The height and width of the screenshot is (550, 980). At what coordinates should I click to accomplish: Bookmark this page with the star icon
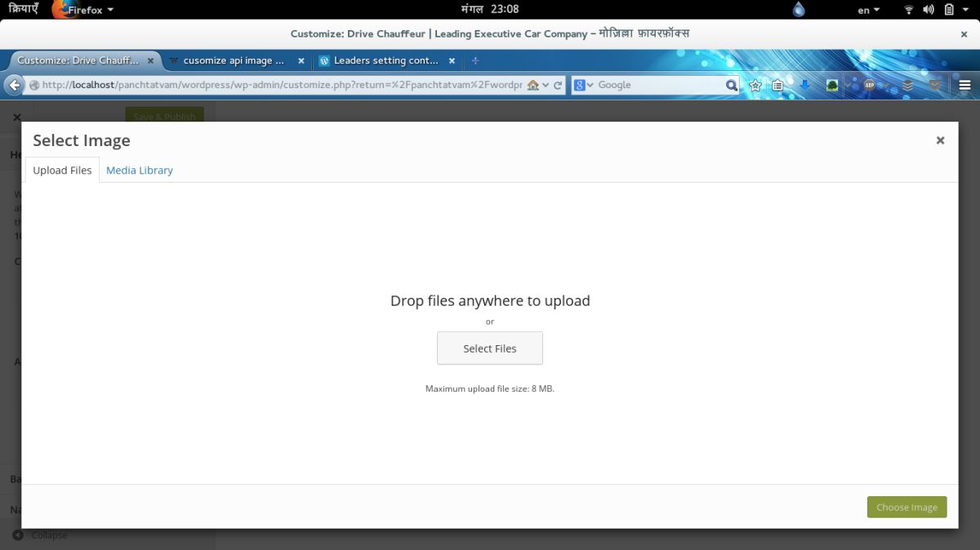[755, 85]
